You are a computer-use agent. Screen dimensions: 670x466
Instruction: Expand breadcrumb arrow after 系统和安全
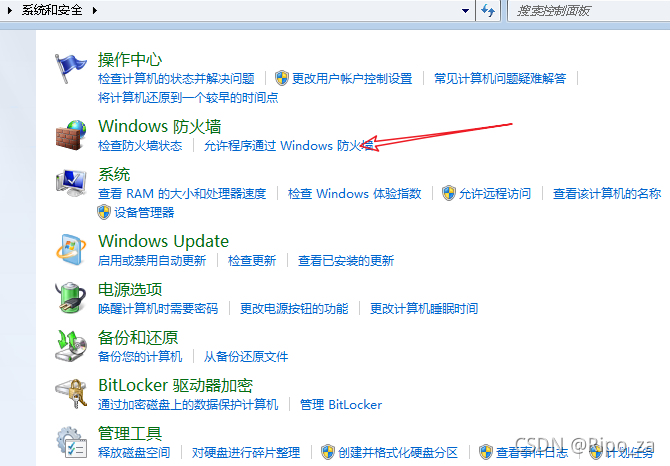[94, 10]
